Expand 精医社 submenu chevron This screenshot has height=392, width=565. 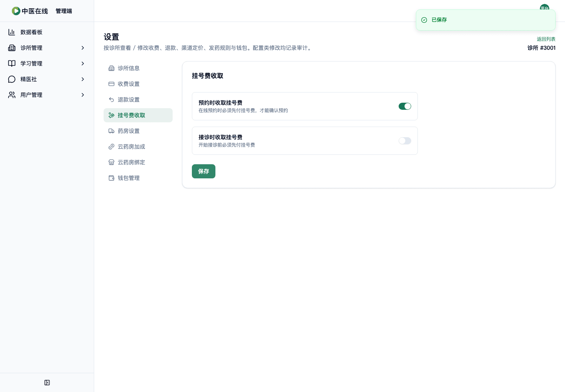[83, 79]
